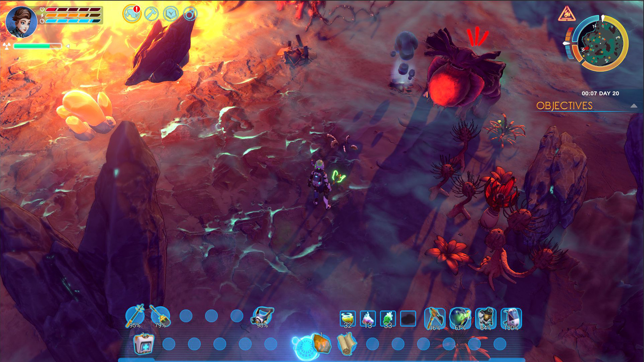Select the yellow jar stack of 32
Screen dimensions: 644x362
point(348,317)
